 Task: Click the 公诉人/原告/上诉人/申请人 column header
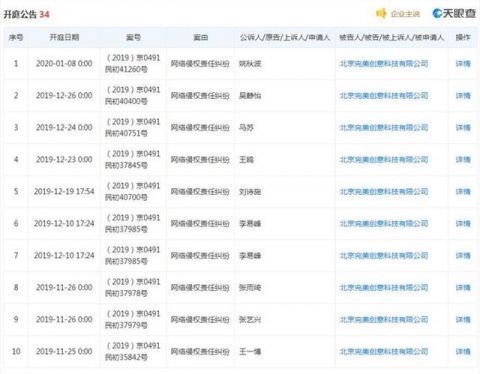(x=285, y=37)
